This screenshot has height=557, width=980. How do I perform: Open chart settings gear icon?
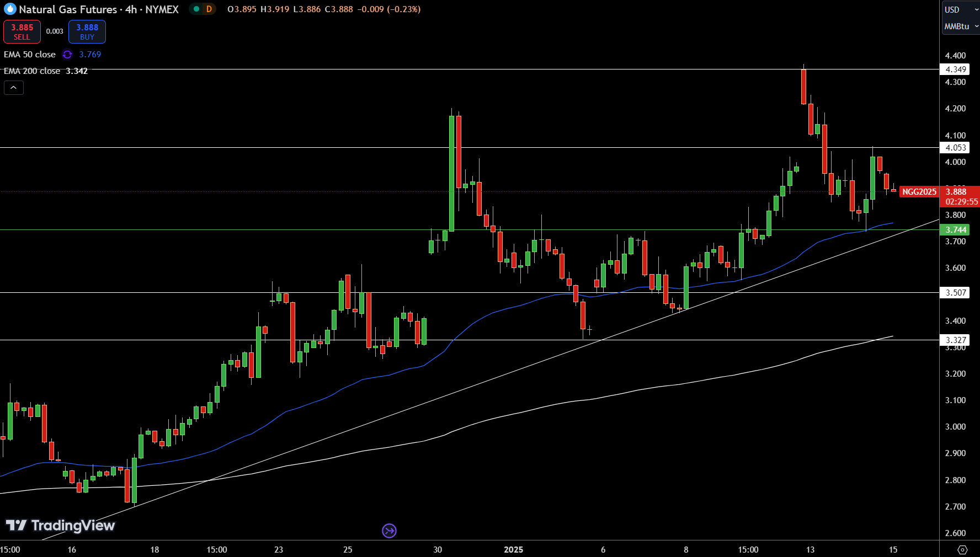[x=962, y=550]
